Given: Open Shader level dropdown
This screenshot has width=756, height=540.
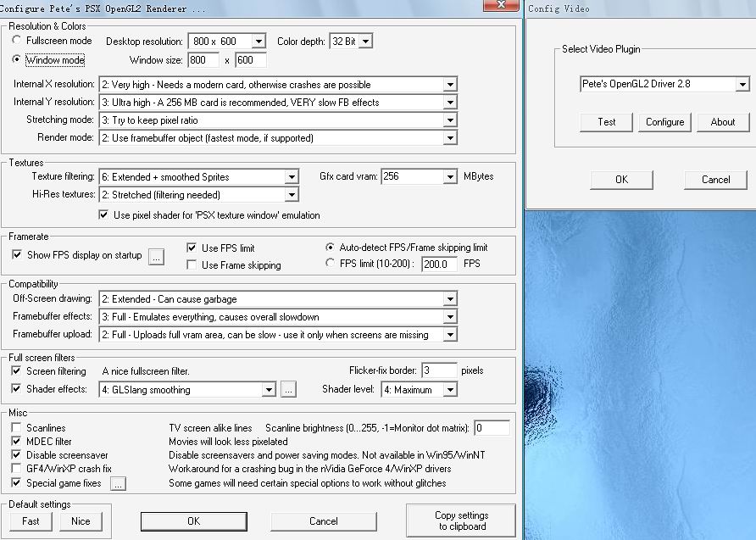Looking at the screenshot, I should point(450,390).
